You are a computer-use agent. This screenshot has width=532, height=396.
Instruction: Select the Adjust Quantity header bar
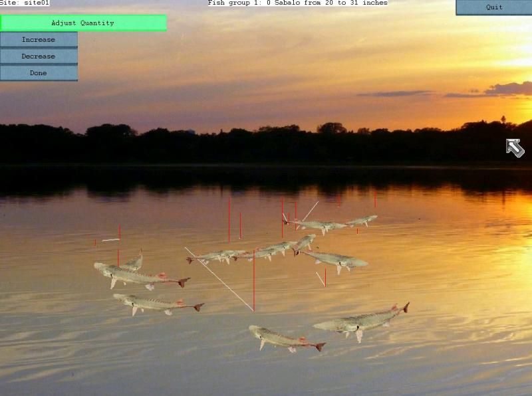(83, 23)
